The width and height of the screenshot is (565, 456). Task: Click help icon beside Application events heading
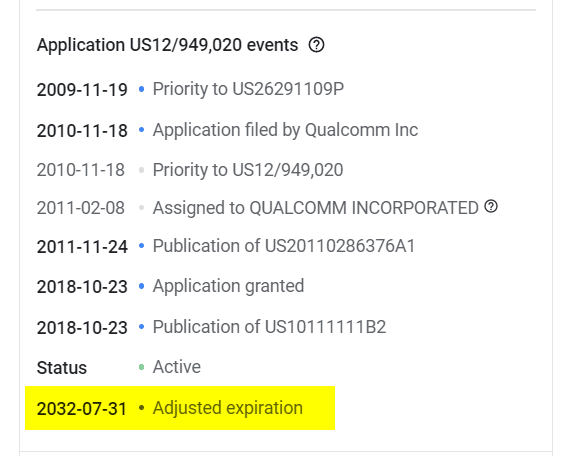[316, 45]
